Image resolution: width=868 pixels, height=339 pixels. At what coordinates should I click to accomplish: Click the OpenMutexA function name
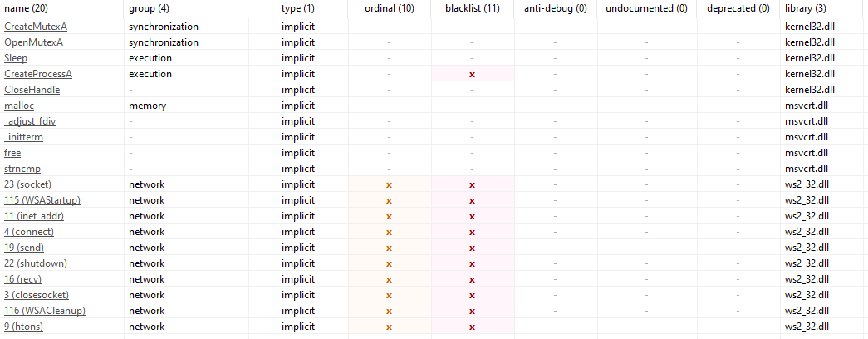[34, 42]
